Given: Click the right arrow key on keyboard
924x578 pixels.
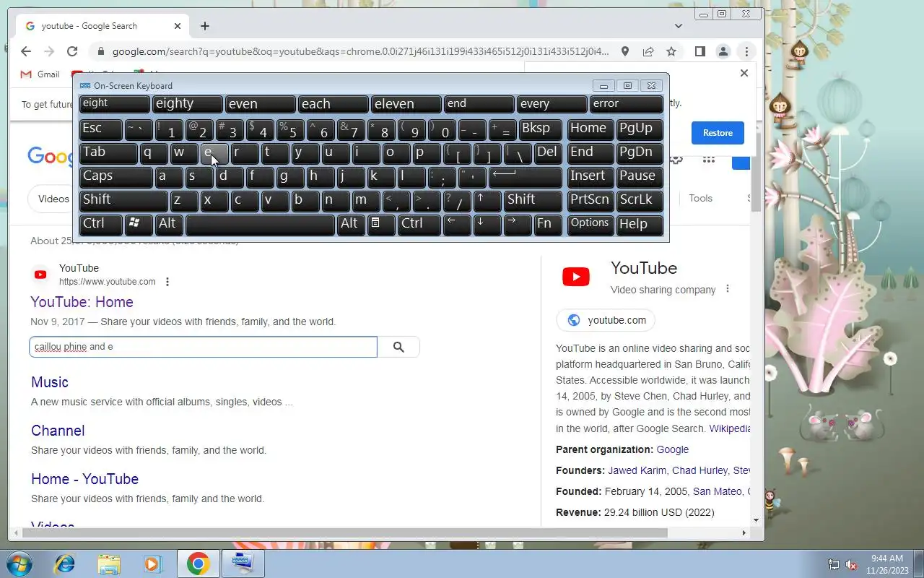Looking at the screenshot, I should (518, 224).
